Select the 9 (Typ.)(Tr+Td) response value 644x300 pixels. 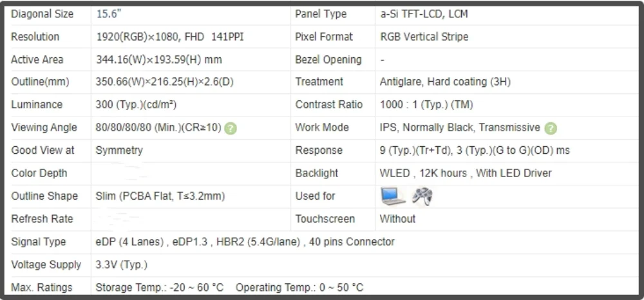point(475,150)
